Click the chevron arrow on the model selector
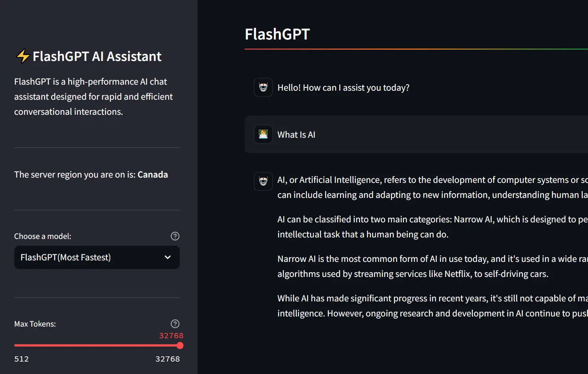 [x=167, y=257]
